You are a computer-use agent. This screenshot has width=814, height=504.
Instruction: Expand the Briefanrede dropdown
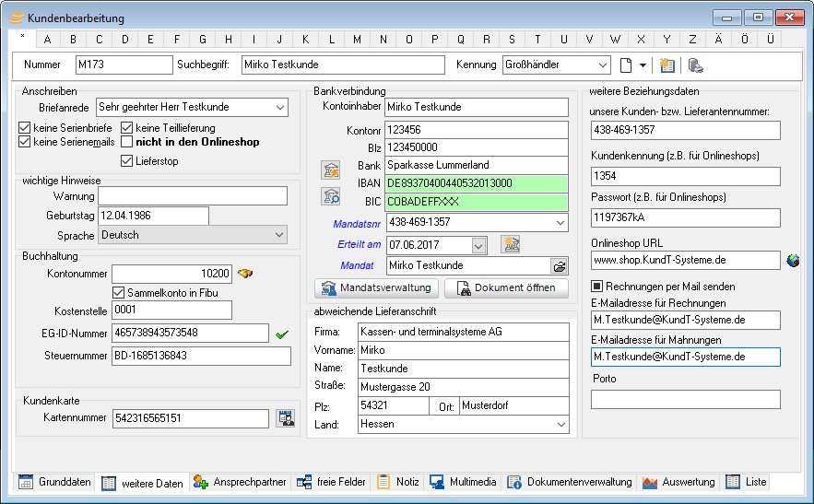click(280, 108)
